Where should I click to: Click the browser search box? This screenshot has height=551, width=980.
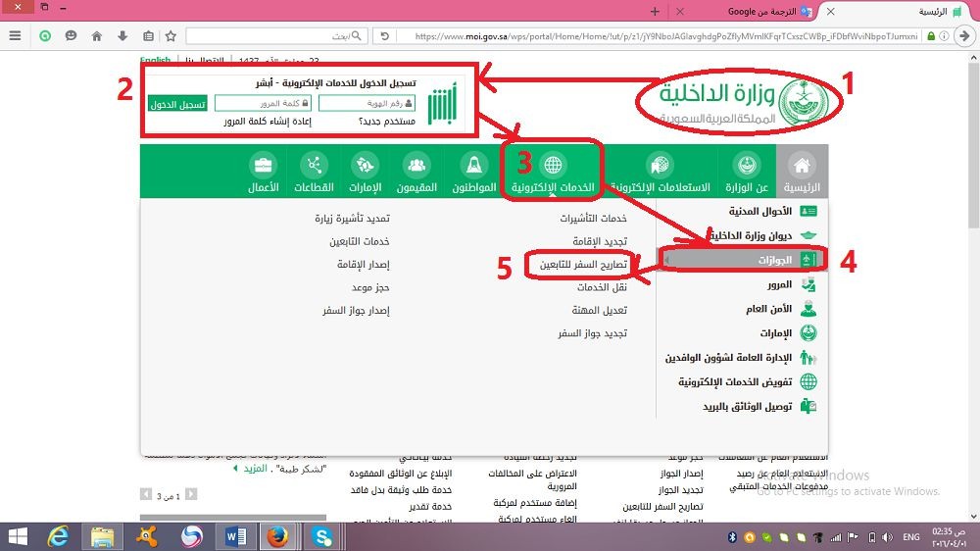click(x=275, y=36)
